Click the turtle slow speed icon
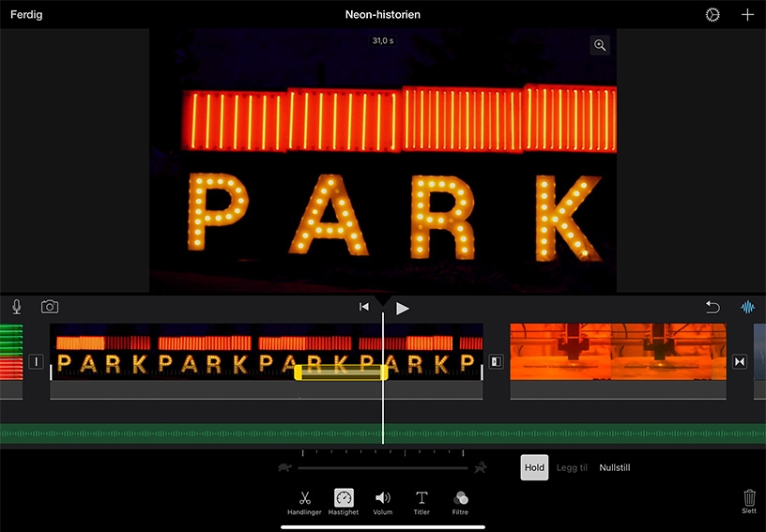Image resolution: width=766 pixels, height=532 pixels. (284, 467)
